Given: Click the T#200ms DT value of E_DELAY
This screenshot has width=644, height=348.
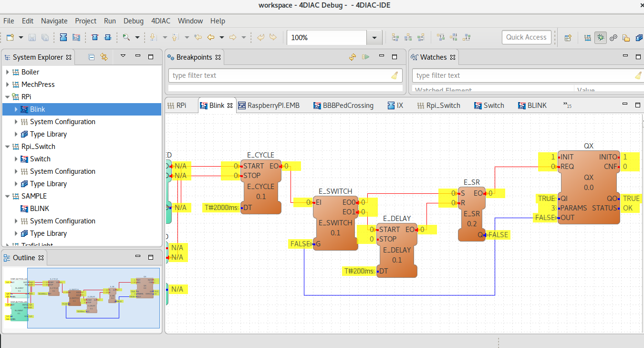Looking at the screenshot, I should click(x=359, y=271).
